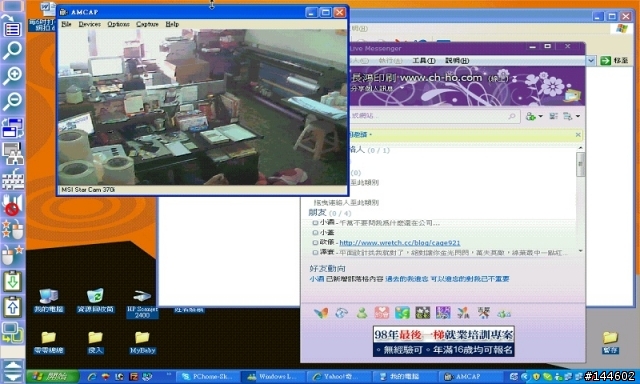640x384 pixels.
Task: Open the address bar dropdown in browser window
Action: (591, 60)
